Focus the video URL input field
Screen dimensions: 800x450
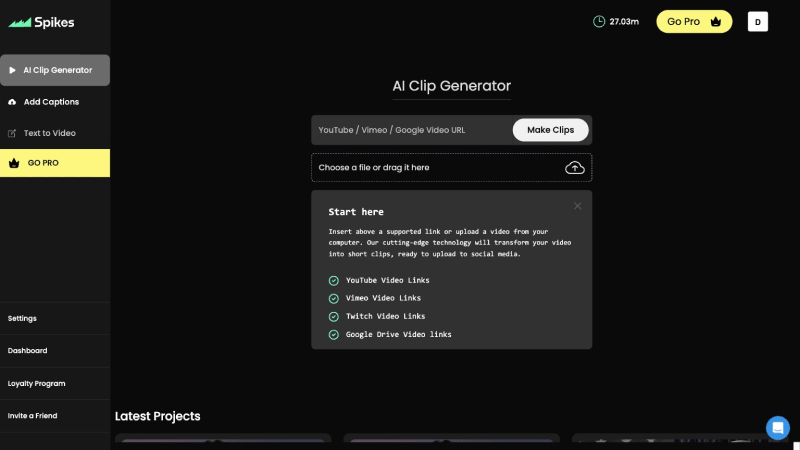tap(410, 130)
